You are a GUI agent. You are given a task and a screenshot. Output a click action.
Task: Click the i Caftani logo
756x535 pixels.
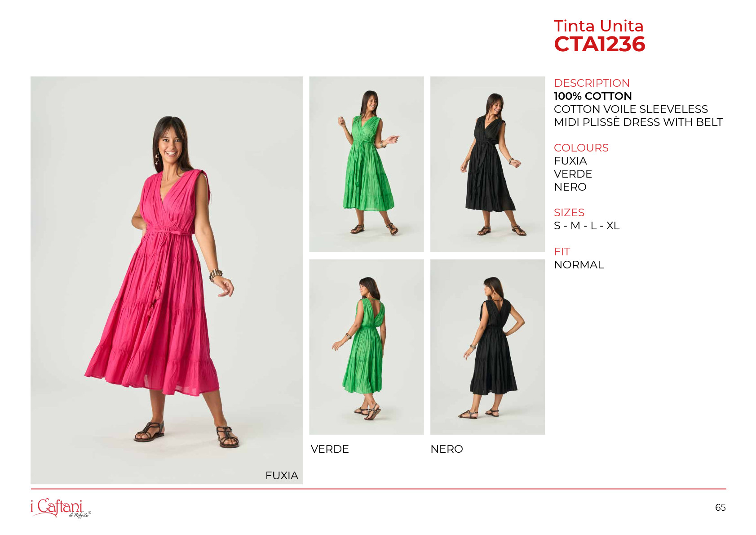[61, 508]
